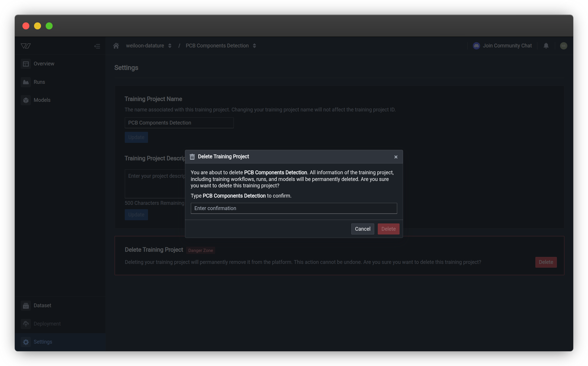Click the Training Project Name field
The width and height of the screenshot is (588, 366).
[179, 123]
